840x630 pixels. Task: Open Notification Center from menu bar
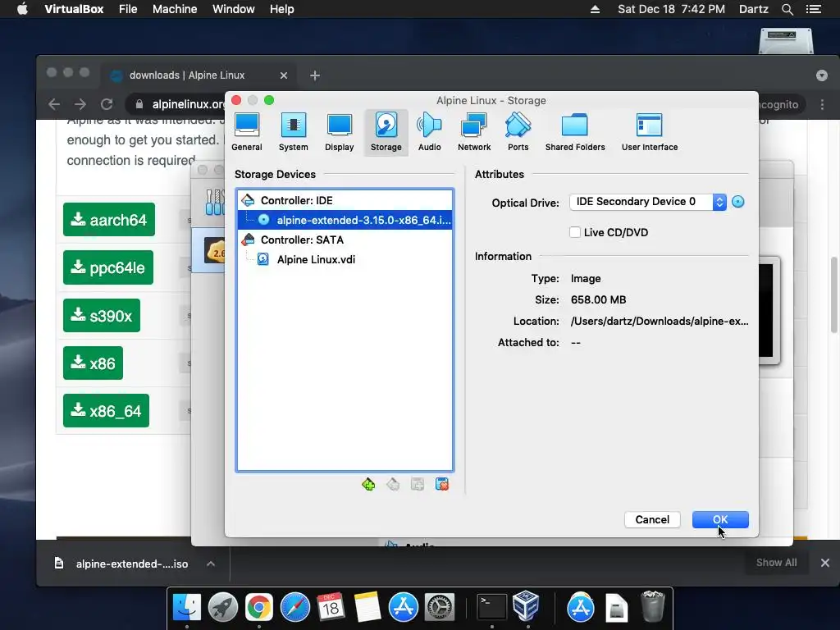(x=814, y=9)
